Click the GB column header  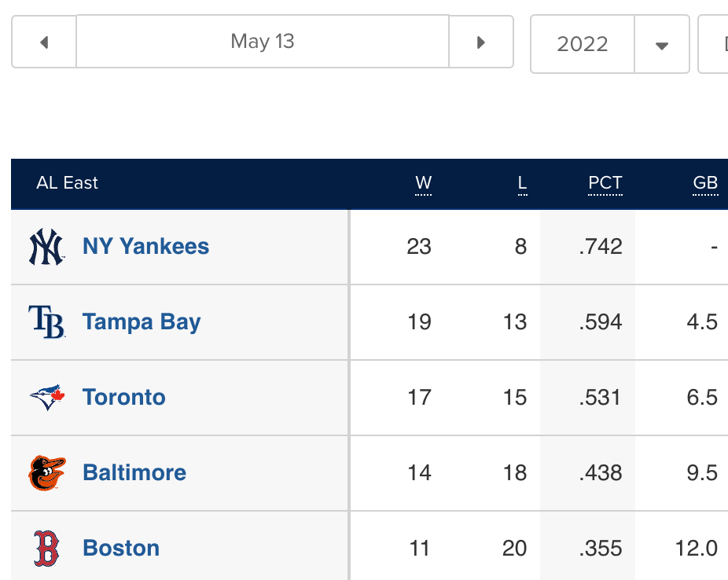click(704, 183)
